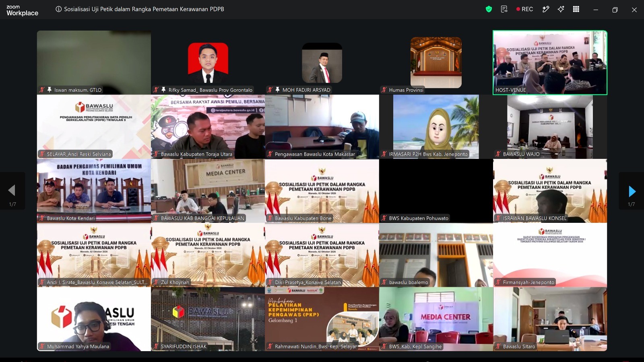This screenshot has width=644, height=362.
Task: Go to next page of participants
Action: click(632, 191)
